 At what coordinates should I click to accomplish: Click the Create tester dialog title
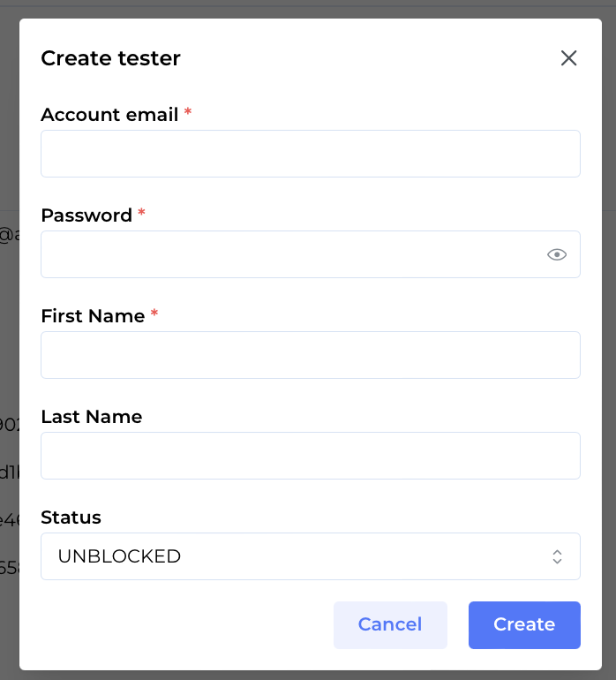pyautogui.click(x=110, y=58)
